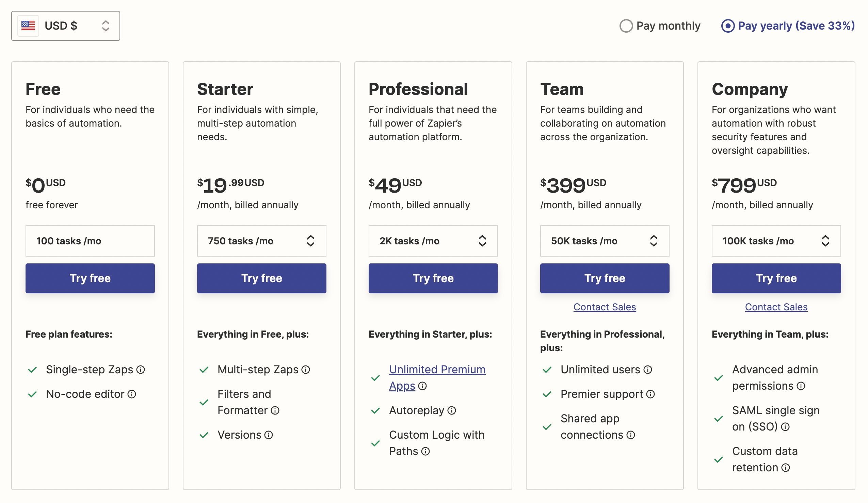The height and width of the screenshot is (503, 868).
Task: Select the Pay monthly billing option
Action: [627, 25]
